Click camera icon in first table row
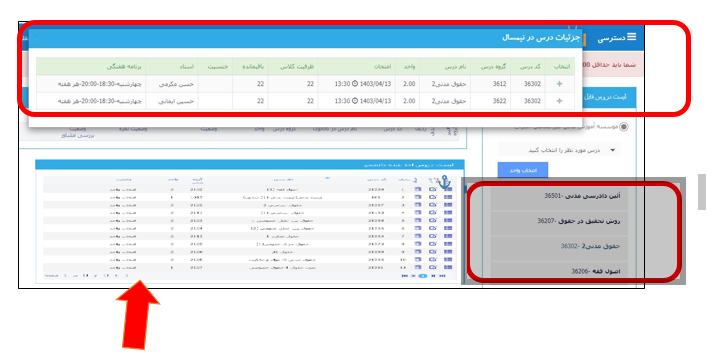 point(433,189)
